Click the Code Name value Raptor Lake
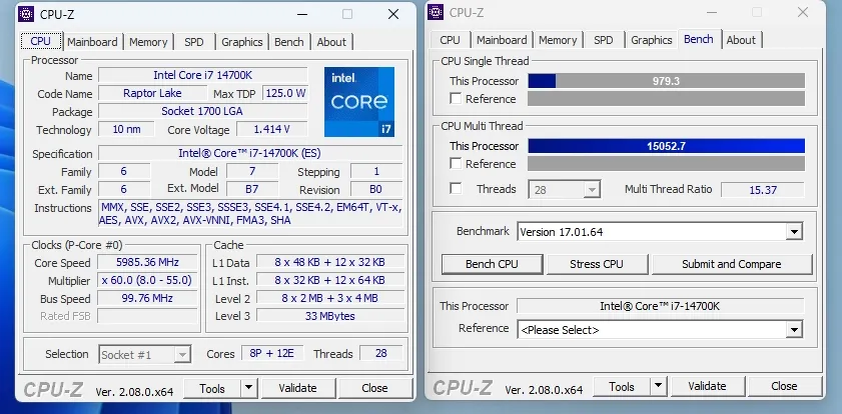The height and width of the screenshot is (414, 842). point(153,93)
